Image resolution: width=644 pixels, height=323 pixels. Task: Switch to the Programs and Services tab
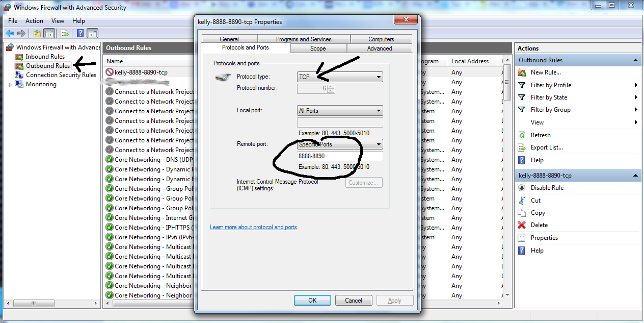[x=304, y=39]
